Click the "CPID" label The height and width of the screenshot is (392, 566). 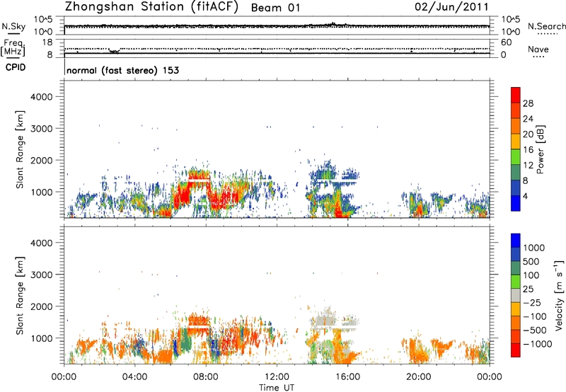[16, 67]
